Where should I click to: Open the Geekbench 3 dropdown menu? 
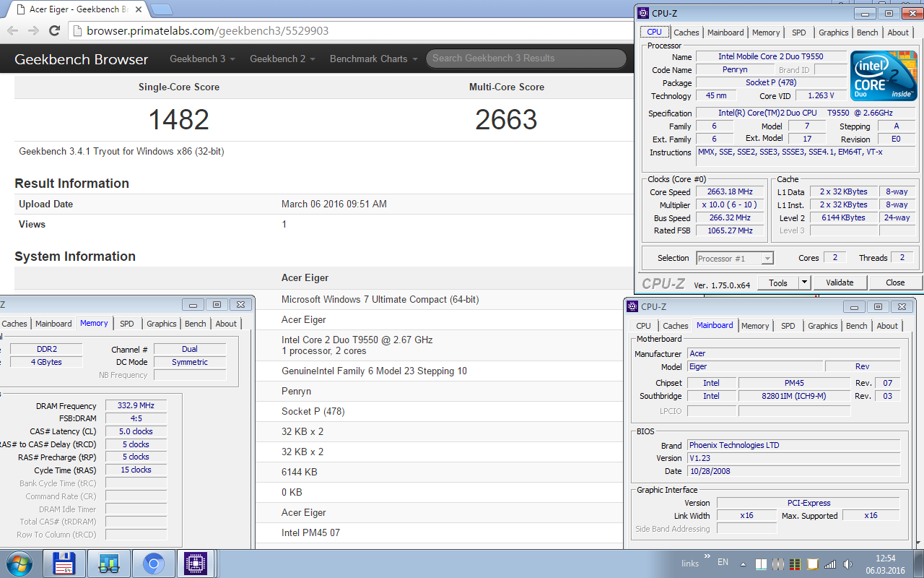coord(203,59)
